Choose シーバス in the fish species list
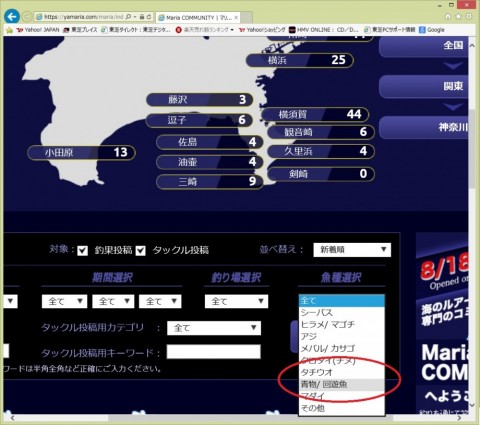The image size is (480, 425). tap(342, 313)
